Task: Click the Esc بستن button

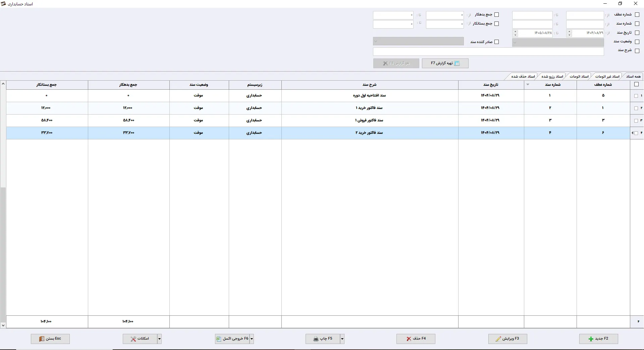Action: click(50, 339)
